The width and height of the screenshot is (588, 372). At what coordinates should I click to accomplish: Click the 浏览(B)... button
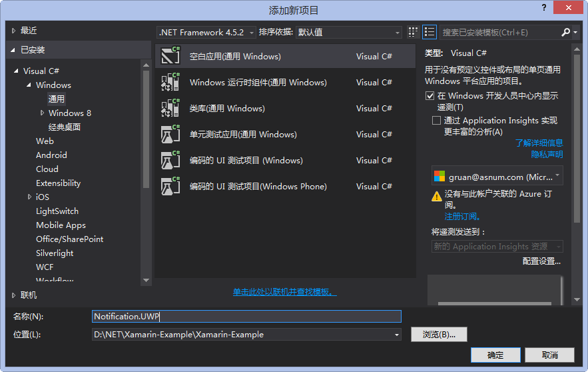pos(439,334)
